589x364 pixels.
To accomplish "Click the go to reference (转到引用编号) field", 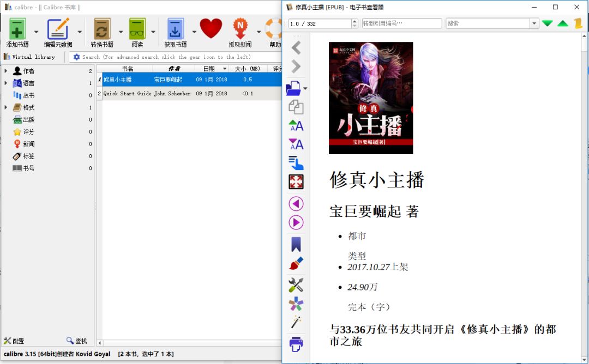I will [402, 23].
